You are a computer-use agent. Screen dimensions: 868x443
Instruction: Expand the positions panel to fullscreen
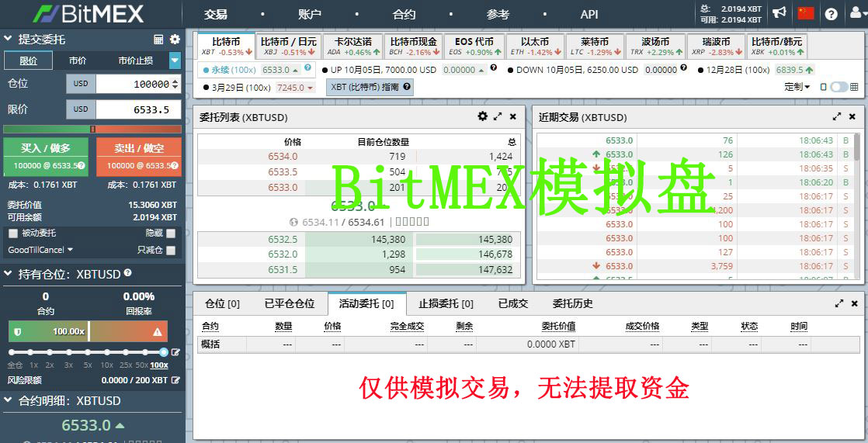(840, 303)
